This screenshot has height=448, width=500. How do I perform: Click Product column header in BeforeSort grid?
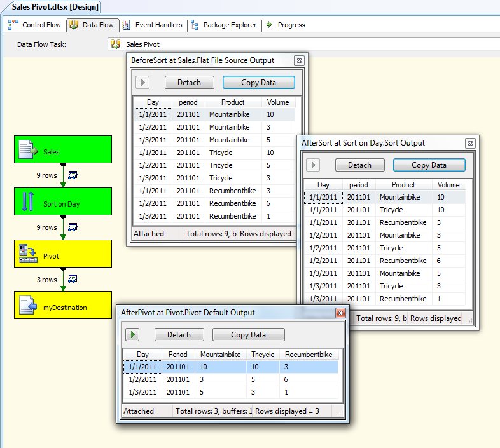point(233,102)
